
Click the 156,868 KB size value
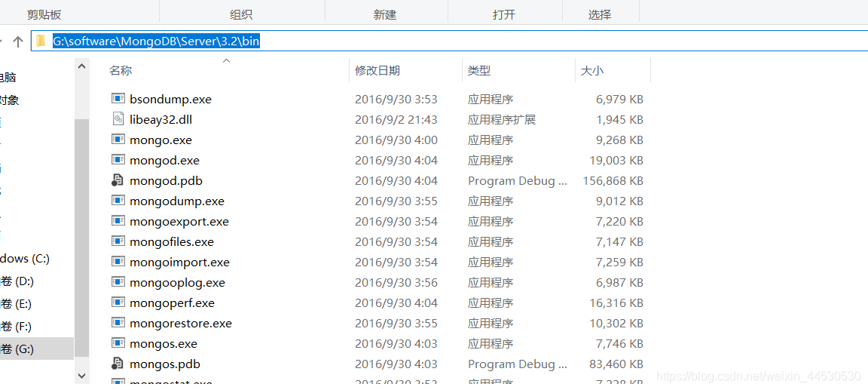pos(613,180)
